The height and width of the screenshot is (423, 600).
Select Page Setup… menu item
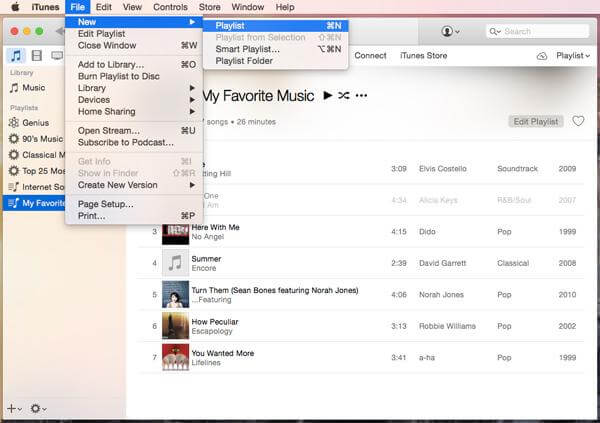134,204
